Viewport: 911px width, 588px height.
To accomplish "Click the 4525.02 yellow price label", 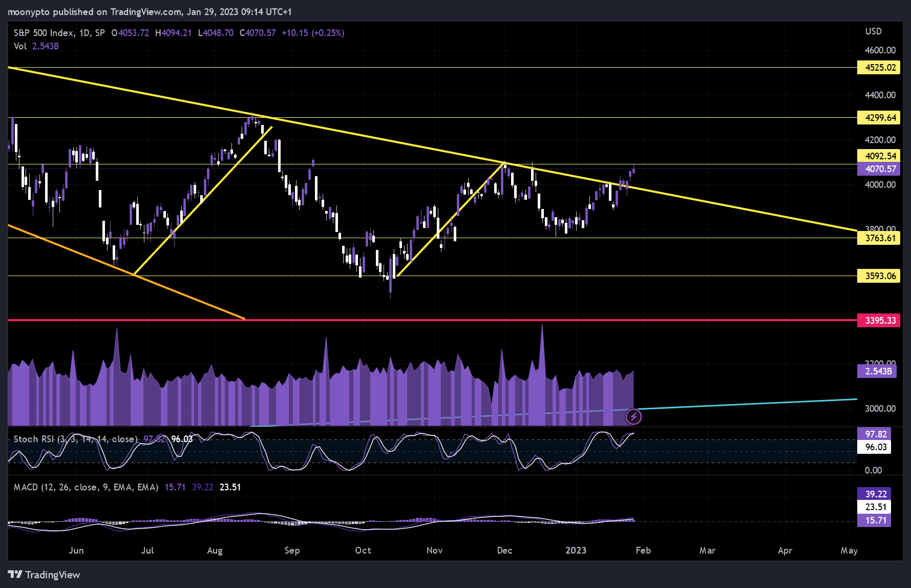I will [879, 68].
